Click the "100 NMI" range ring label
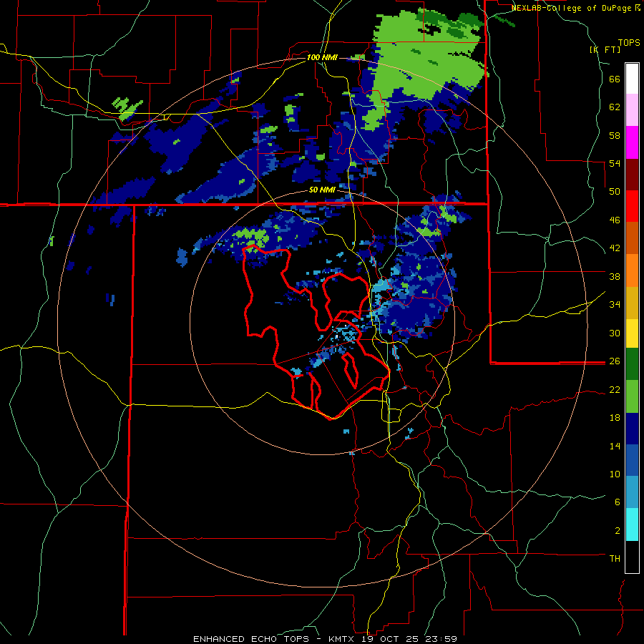644x644 pixels. pyautogui.click(x=322, y=57)
